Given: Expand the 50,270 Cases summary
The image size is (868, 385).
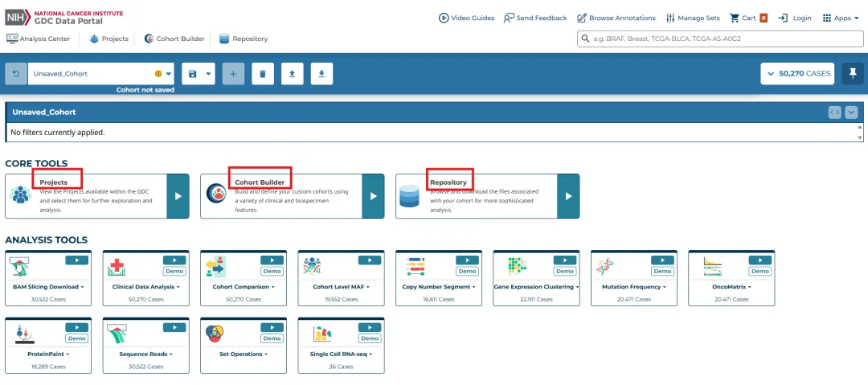Looking at the screenshot, I should point(798,74).
